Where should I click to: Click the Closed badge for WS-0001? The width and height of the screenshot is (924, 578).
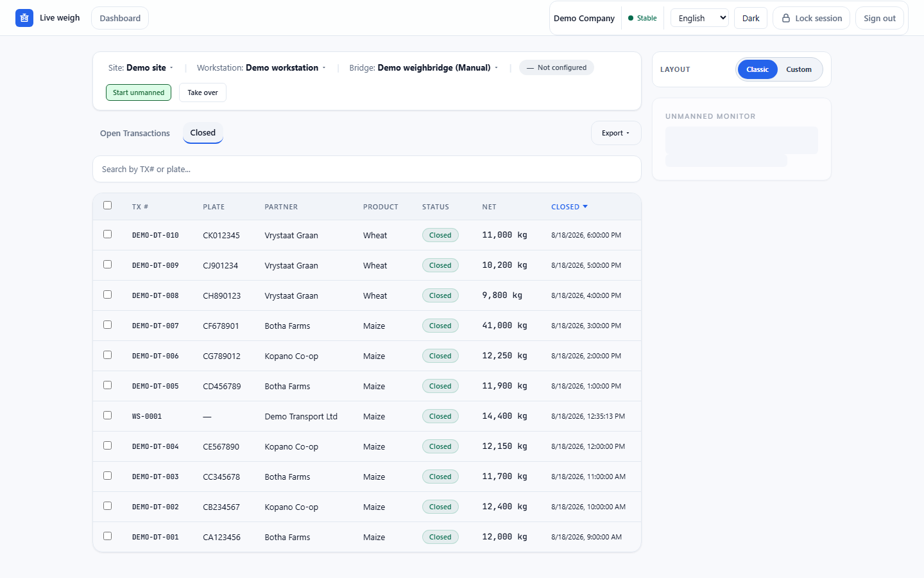coord(440,416)
